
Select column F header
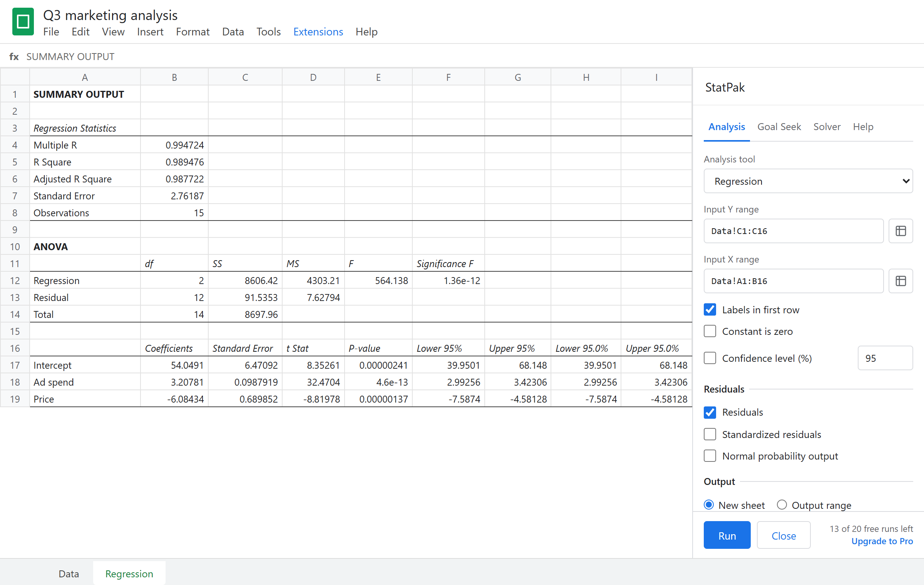449,77
